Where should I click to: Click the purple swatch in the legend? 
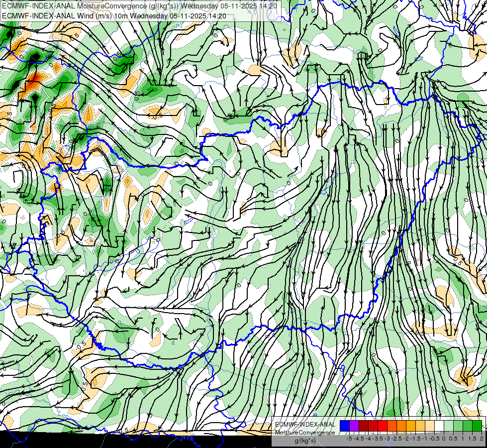[354, 426]
